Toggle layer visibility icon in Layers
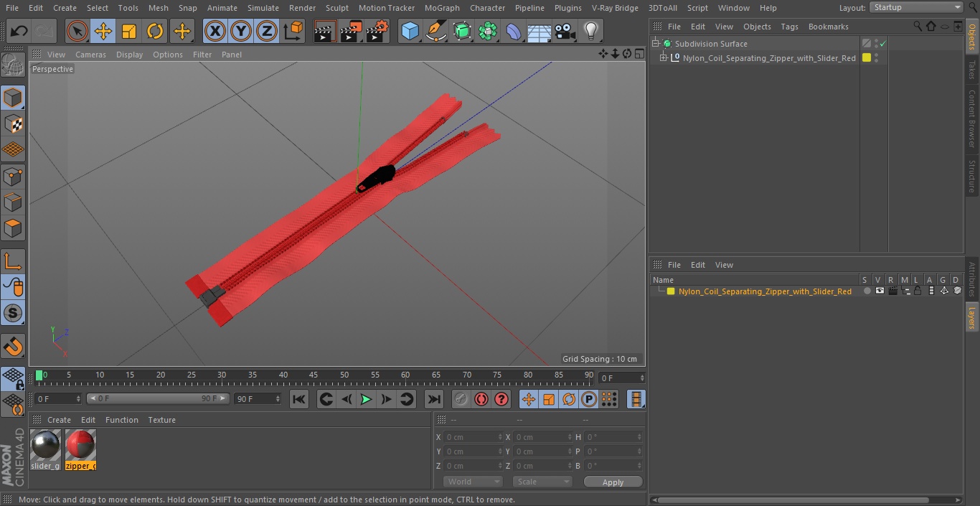Viewport: 980px width, 506px height. point(880,291)
